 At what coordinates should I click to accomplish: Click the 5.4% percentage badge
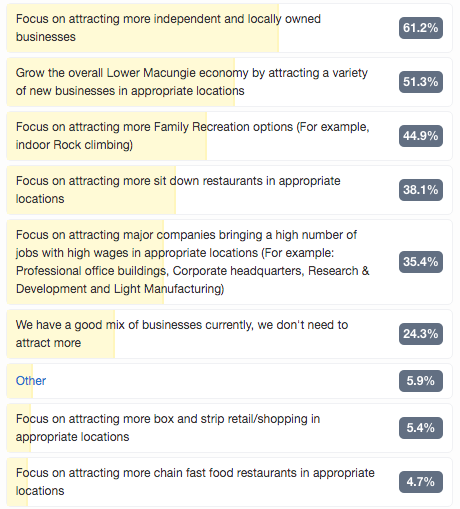point(421,428)
